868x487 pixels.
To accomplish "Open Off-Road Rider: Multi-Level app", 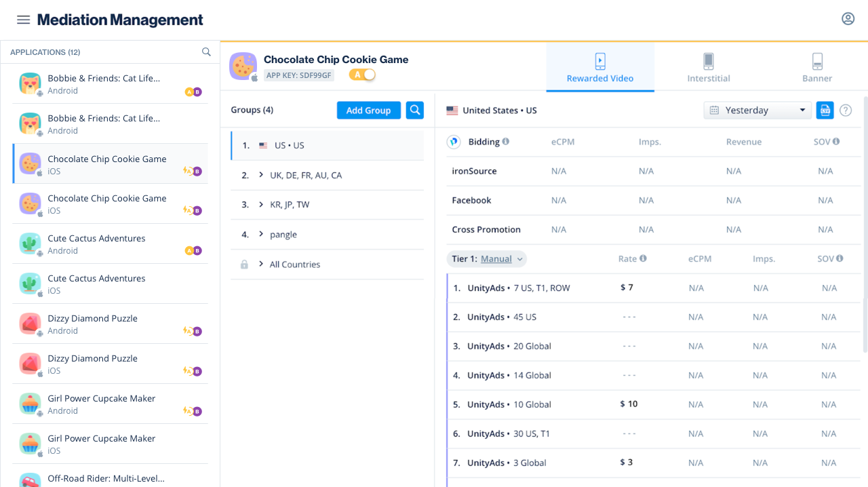I will tap(110, 476).
